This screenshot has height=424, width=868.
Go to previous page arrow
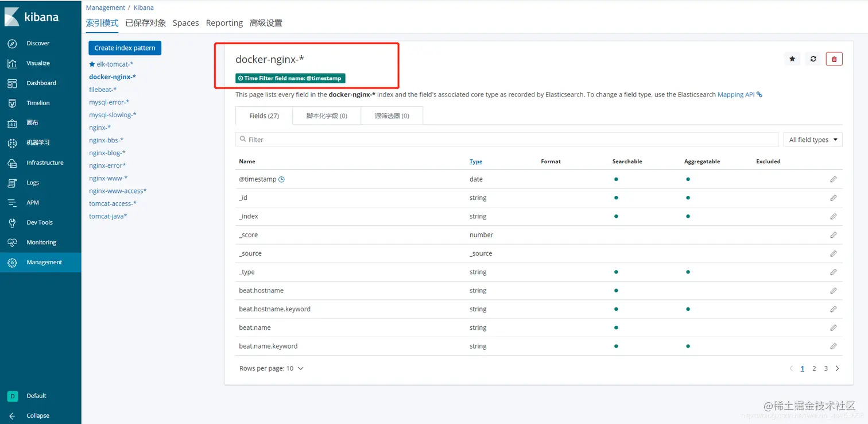[x=791, y=369]
